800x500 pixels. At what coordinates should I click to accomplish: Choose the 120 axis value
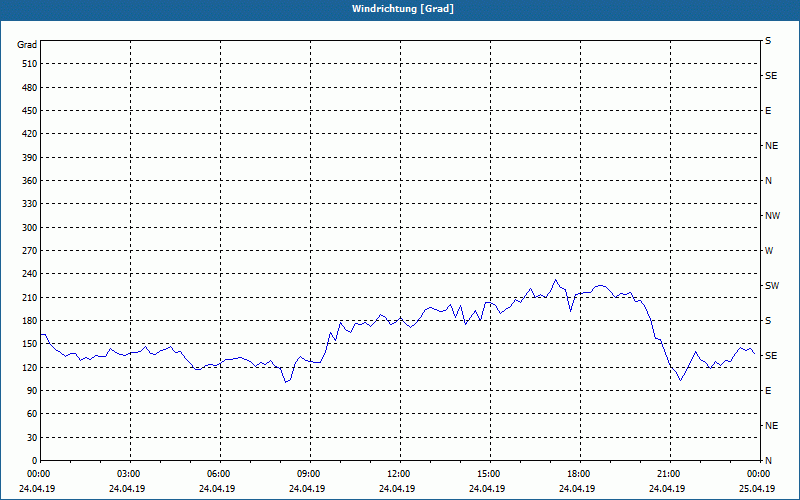tap(30, 367)
